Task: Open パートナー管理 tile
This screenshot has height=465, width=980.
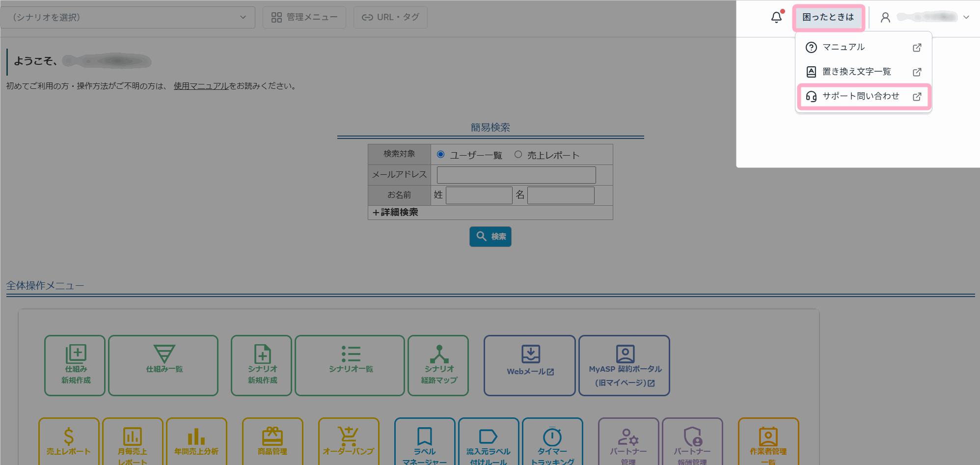Action: tap(628, 441)
